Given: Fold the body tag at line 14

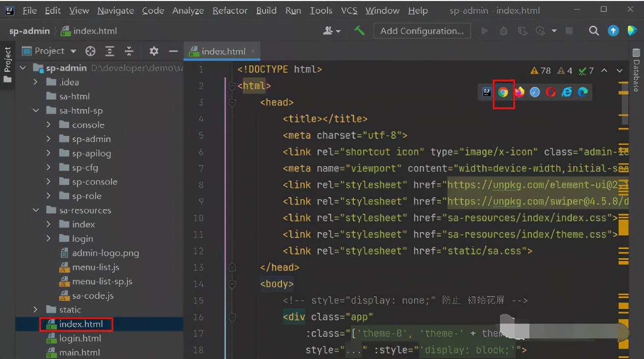Looking at the screenshot, I should [232, 283].
